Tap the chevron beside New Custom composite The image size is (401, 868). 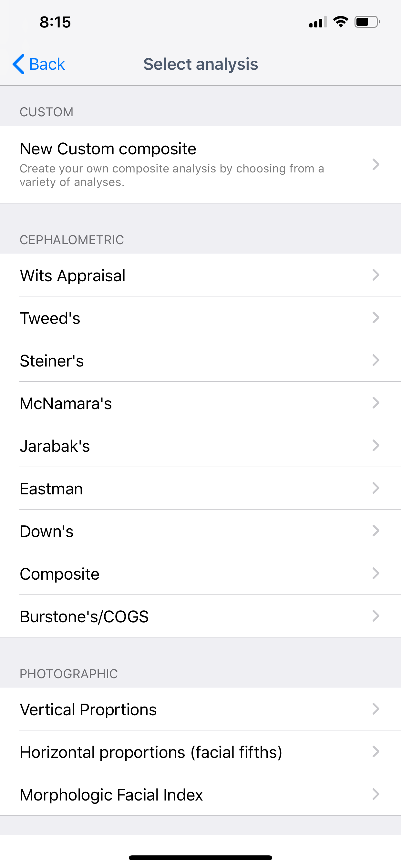[376, 164]
